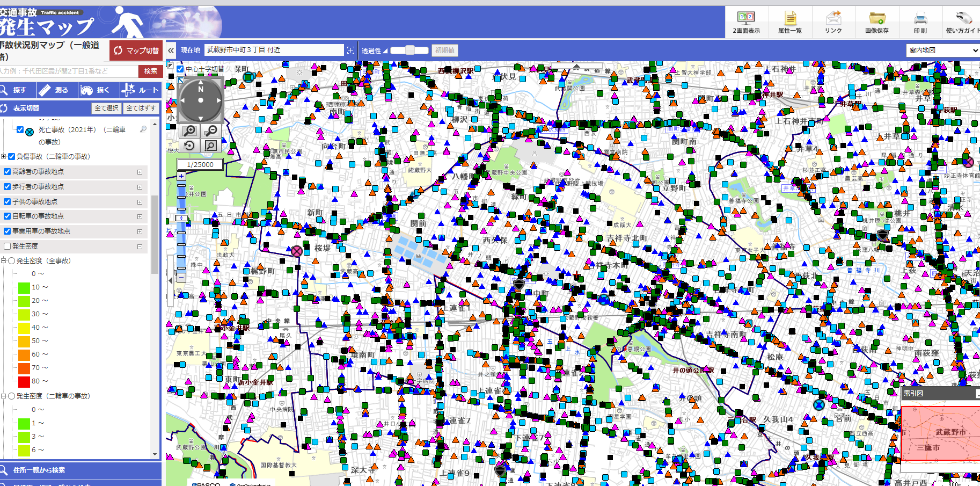The image size is (980, 486).
Task: Expand the 自転車の事故地点 section
Action: pyautogui.click(x=140, y=217)
